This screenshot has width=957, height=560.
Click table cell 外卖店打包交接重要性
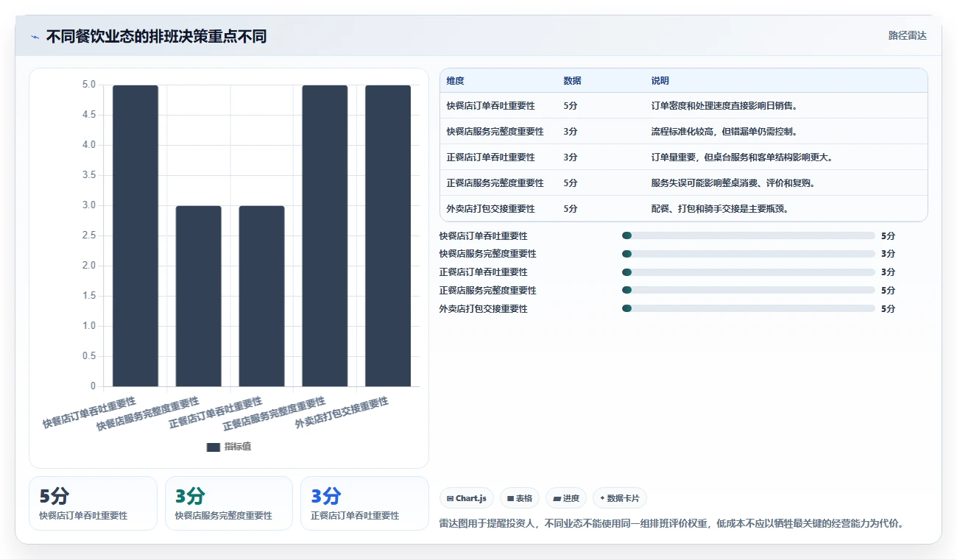coord(491,209)
